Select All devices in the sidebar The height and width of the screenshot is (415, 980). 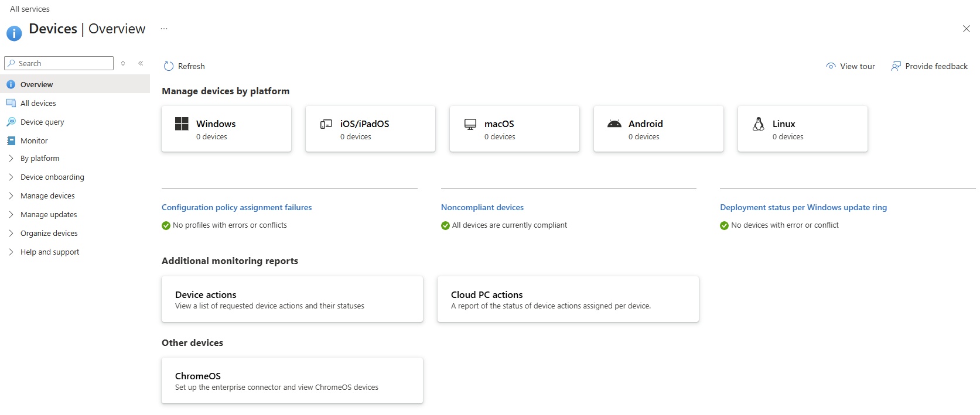click(38, 103)
